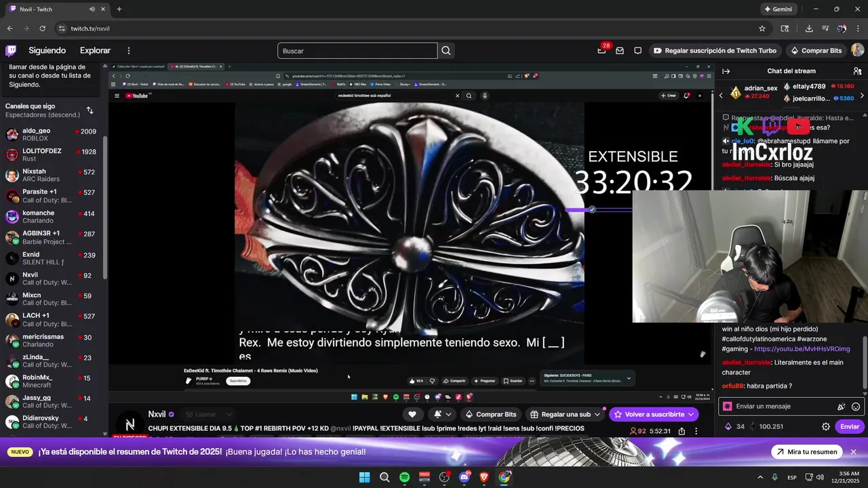This screenshot has height=488, width=868.
Task: Click the adrian_sex top gifter entry
Action: [753, 91]
